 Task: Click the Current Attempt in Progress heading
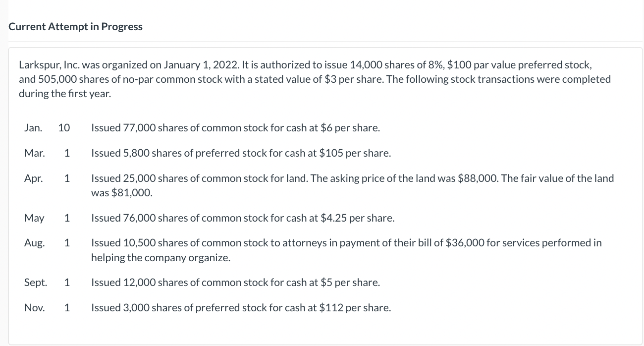pos(75,27)
